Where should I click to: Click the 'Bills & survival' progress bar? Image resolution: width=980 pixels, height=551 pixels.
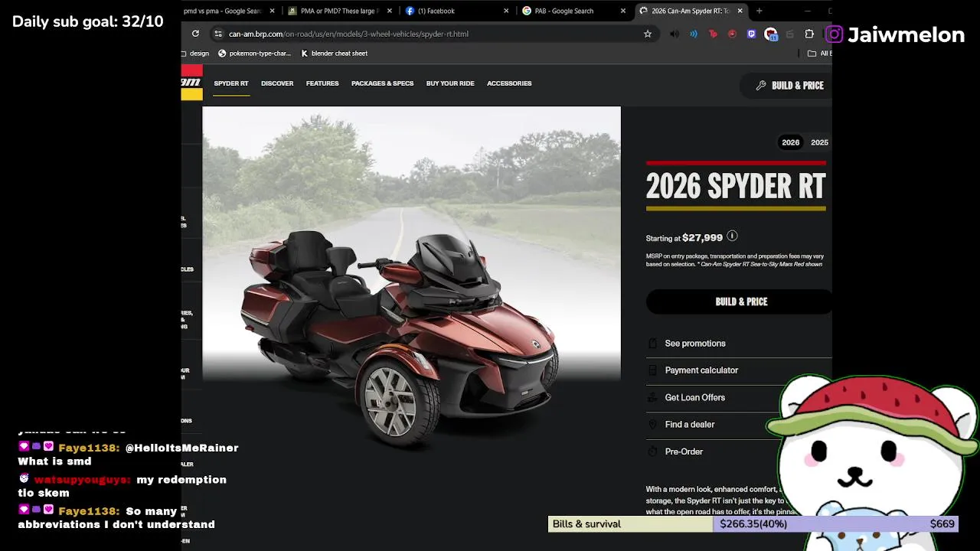coord(753,524)
